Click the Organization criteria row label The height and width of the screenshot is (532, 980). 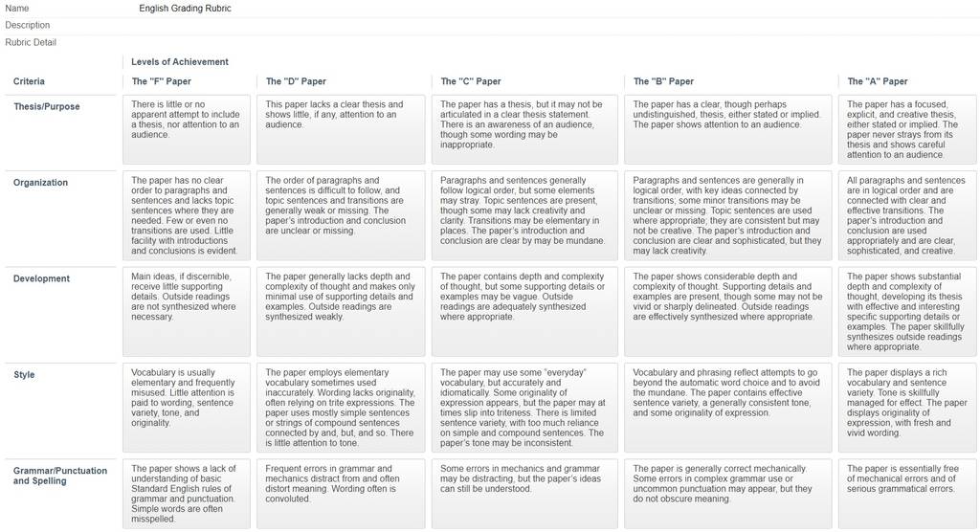tap(40, 183)
